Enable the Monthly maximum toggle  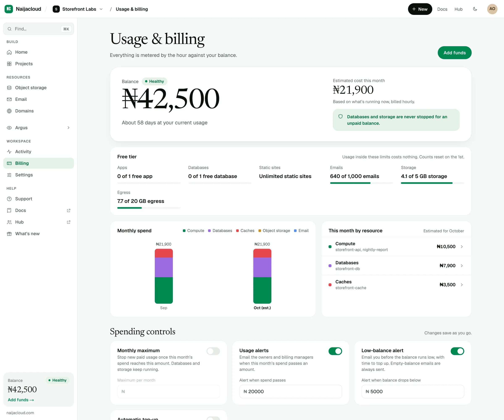[213, 351]
